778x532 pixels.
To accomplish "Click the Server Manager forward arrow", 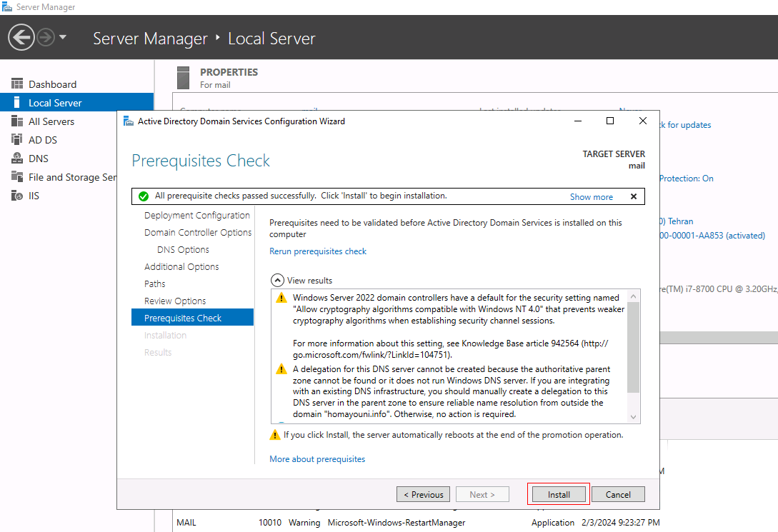I will [x=46, y=37].
